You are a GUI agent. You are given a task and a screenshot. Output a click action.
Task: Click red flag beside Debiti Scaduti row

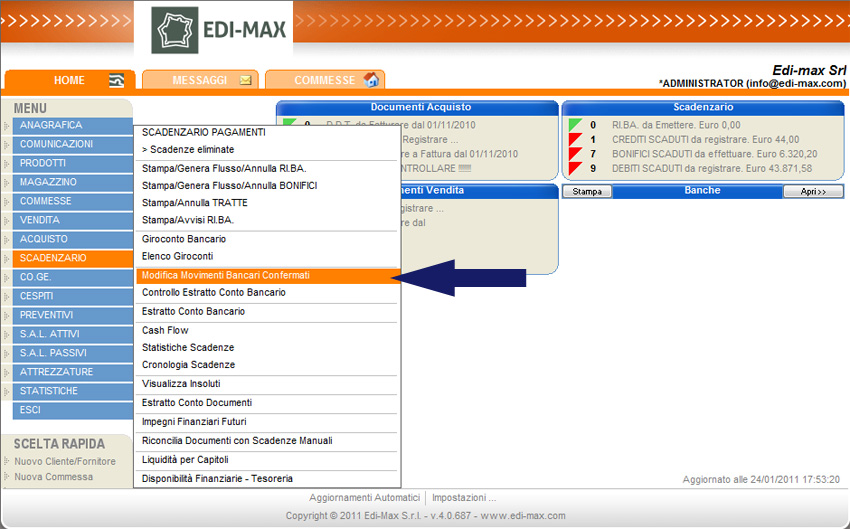coord(575,168)
